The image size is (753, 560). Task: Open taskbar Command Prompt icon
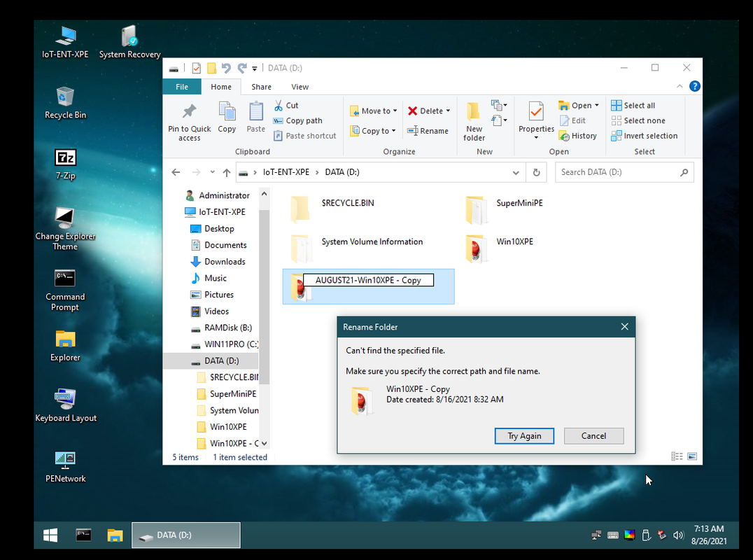coord(83,535)
